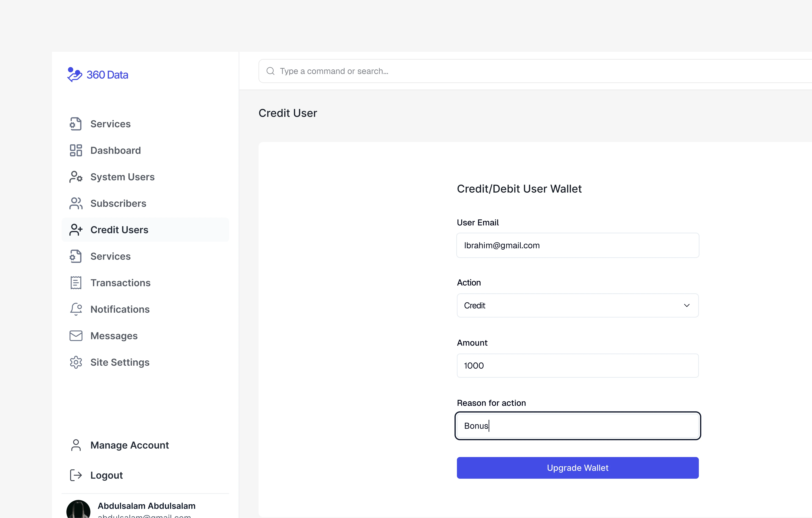812x518 pixels.
Task: Click the Logout arrow icon
Action: [76, 475]
